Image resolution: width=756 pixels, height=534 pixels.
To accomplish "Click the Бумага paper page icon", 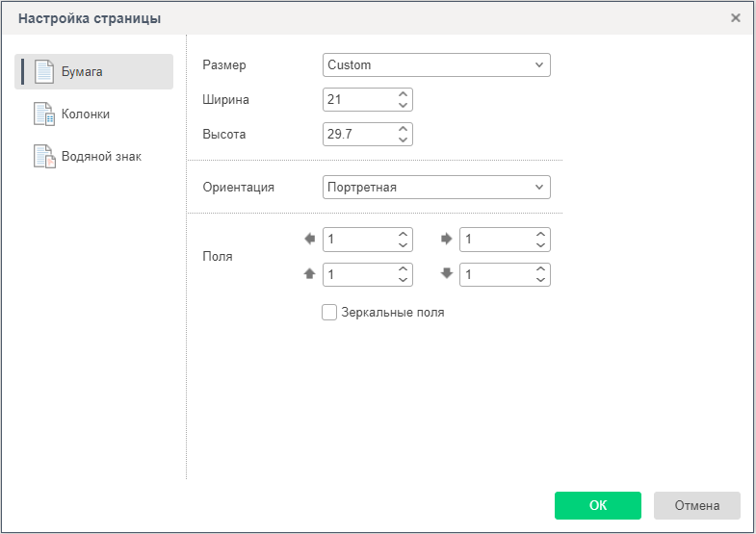I will [44, 72].
